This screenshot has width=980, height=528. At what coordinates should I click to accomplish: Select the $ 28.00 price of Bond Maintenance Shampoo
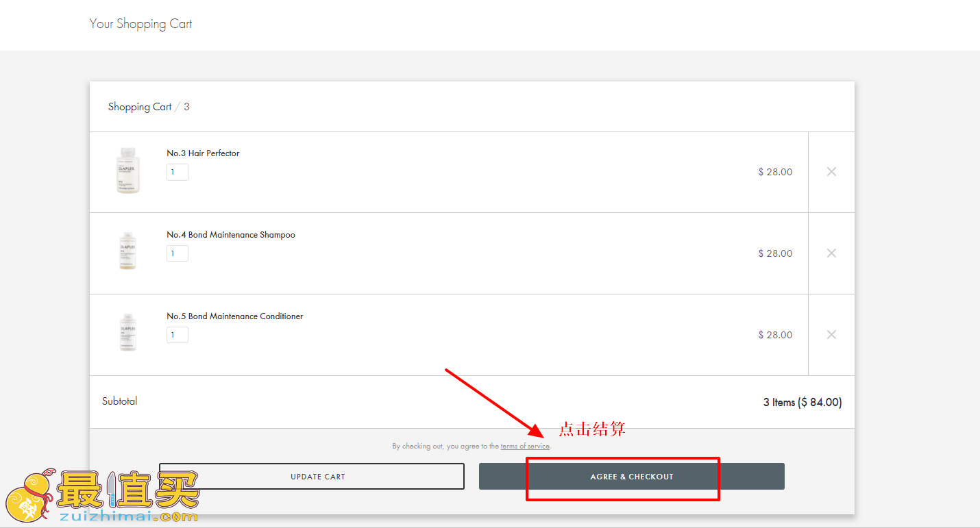tap(775, 253)
